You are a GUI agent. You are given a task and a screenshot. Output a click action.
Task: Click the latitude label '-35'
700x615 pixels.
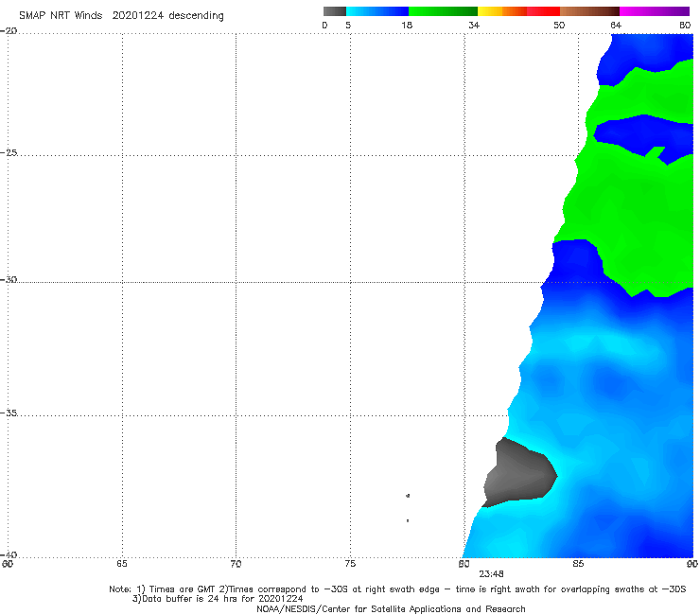coord(9,413)
